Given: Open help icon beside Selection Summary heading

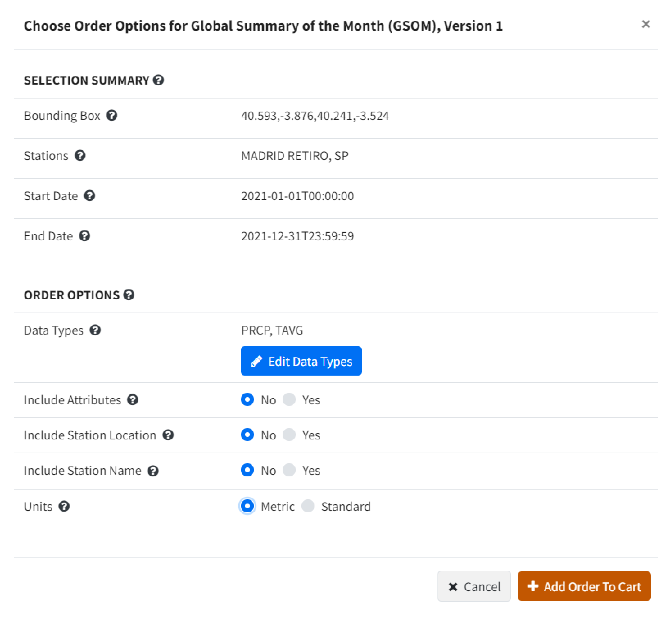Looking at the screenshot, I should (x=158, y=80).
